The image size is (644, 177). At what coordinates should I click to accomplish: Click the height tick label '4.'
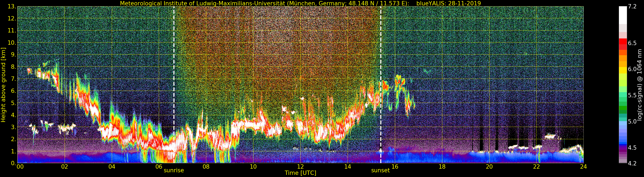tap(14, 115)
